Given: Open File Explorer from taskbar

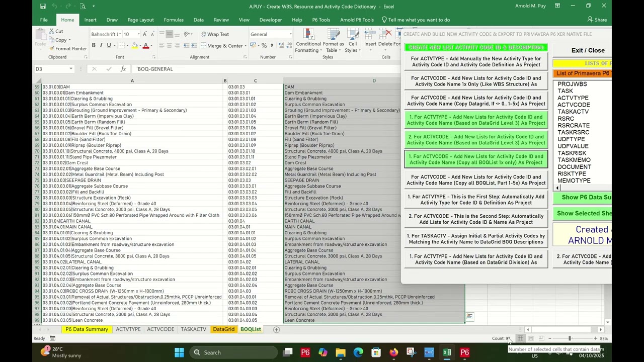Looking at the screenshot, I should (341, 352).
